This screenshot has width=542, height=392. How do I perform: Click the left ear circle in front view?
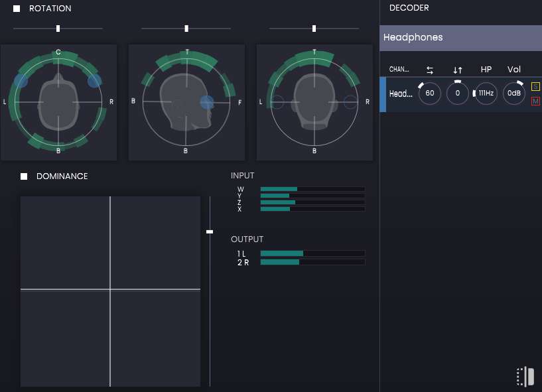tap(277, 102)
